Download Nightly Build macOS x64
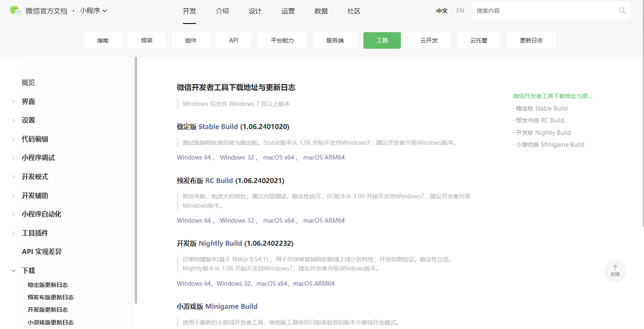644x329 pixels. 272,284
